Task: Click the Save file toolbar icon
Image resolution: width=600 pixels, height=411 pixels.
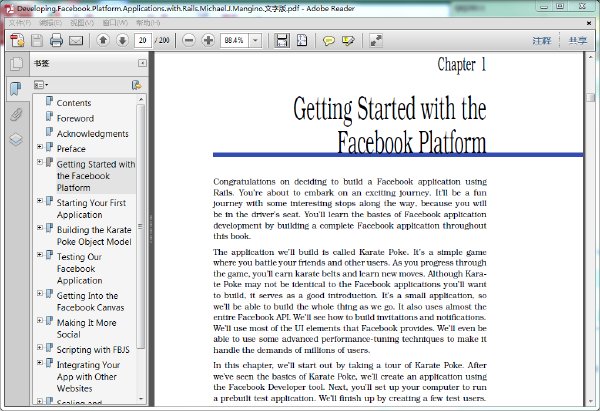Action: [37, 40]
